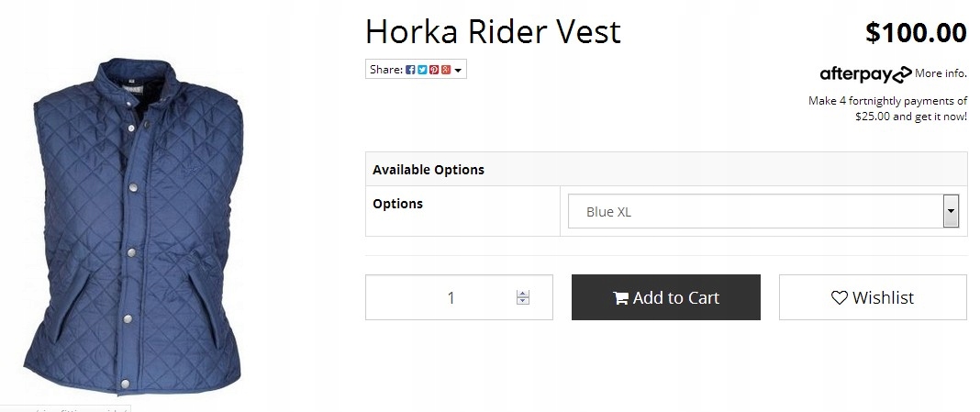
Task: Share product on Google Plus
Action: 445,70
